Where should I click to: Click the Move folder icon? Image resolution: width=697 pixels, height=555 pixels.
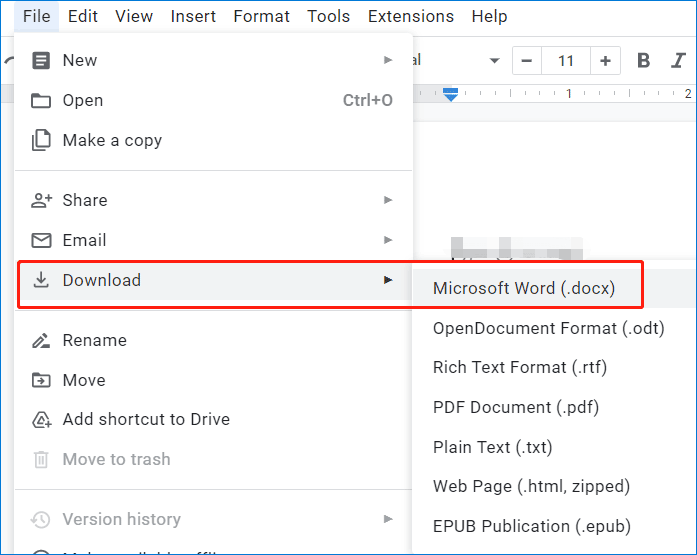[x=41, y=380]
